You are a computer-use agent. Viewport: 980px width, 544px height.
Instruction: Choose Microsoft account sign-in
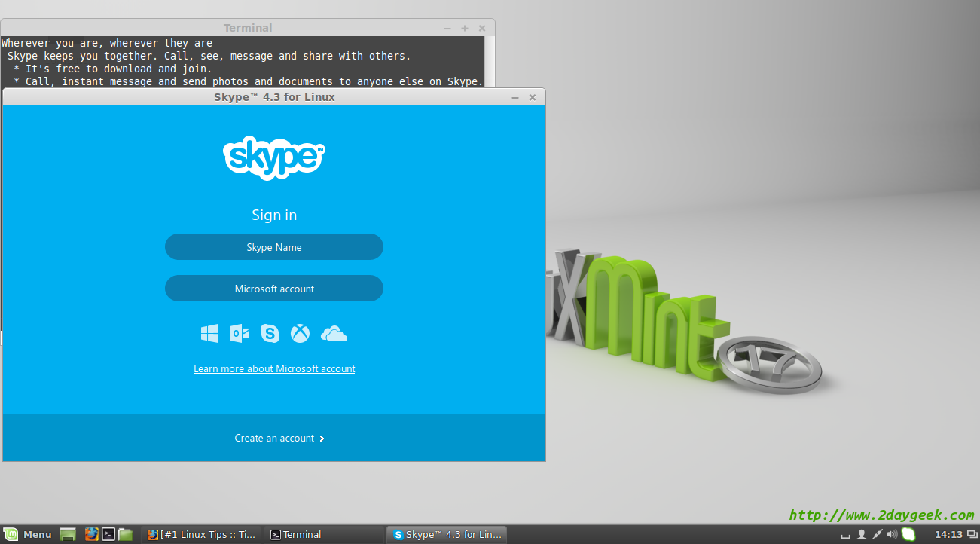274,289
